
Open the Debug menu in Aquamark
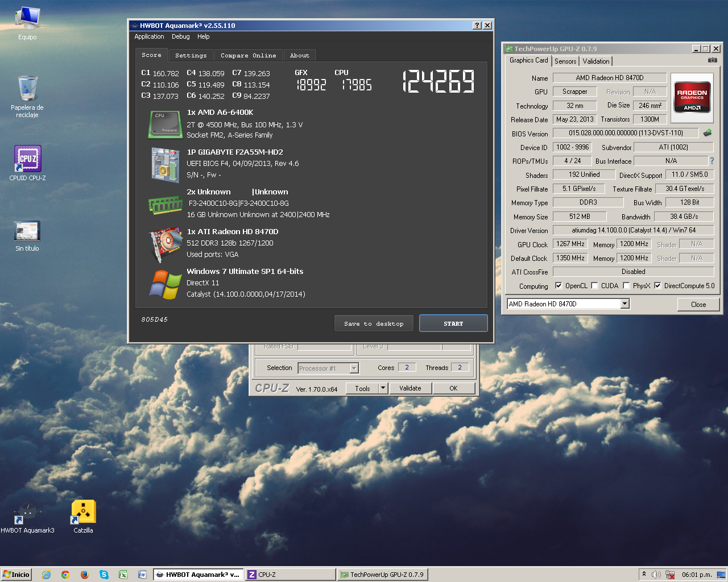click(180, 36)
